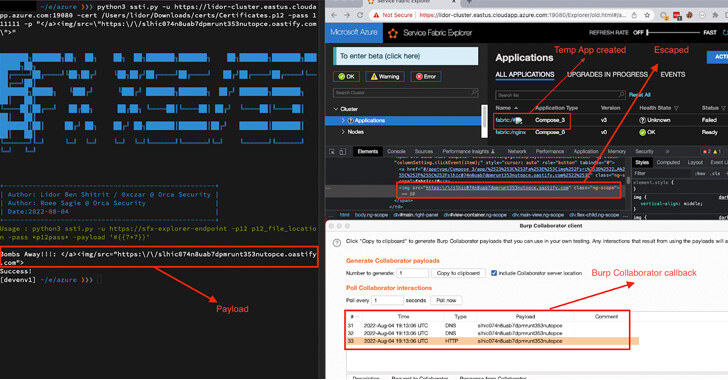Click the Reset All link
The height and width of the screenshot is (380, 728).
639,95
